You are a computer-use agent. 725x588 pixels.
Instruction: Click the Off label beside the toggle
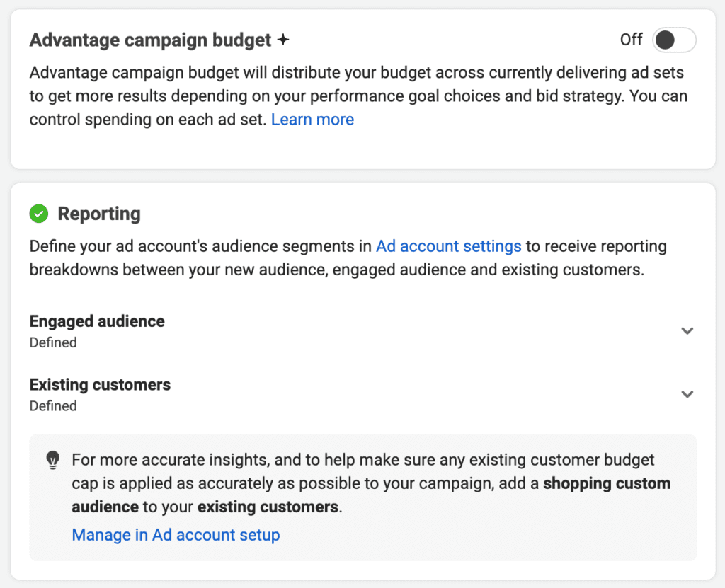pos(631,40)
